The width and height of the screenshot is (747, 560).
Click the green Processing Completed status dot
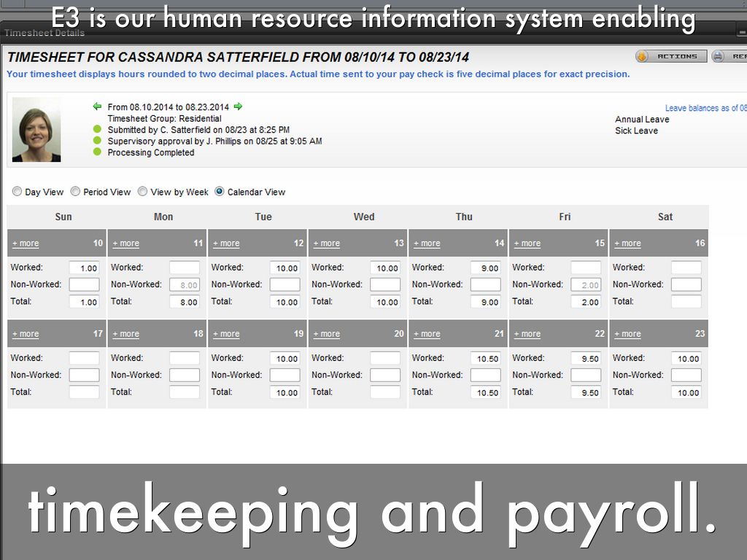[x=97, y=152]
